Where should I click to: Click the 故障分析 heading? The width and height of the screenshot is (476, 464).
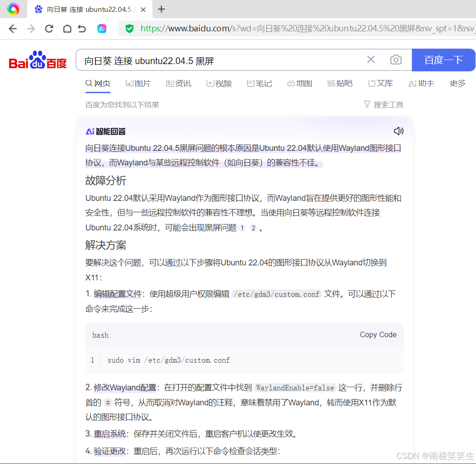(x=105, y=180)
